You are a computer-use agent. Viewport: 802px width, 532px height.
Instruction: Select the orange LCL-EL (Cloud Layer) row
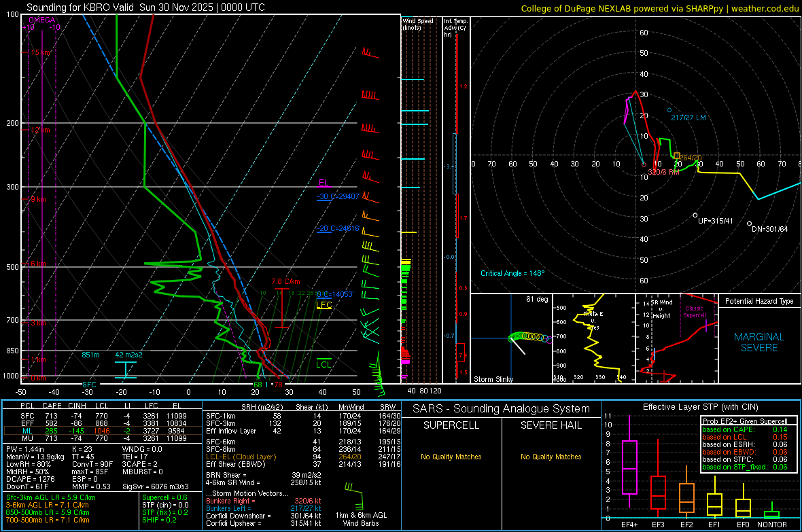click(x=303, y=457)
